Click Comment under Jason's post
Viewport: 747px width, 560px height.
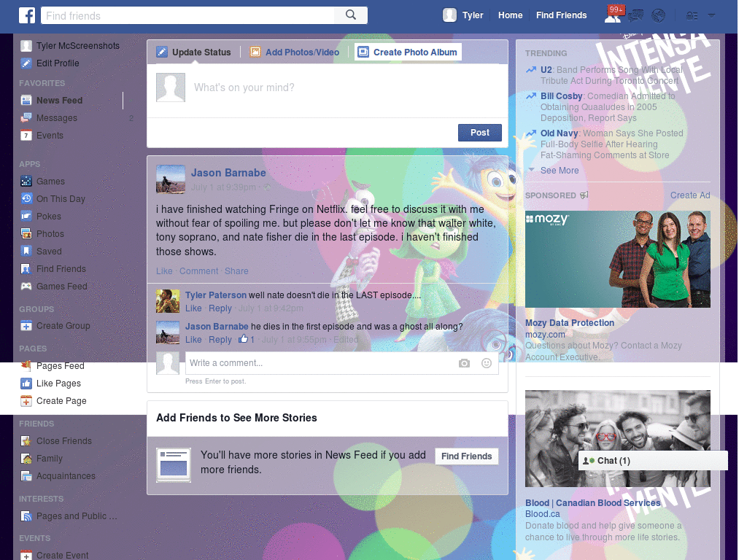point(198,271)
